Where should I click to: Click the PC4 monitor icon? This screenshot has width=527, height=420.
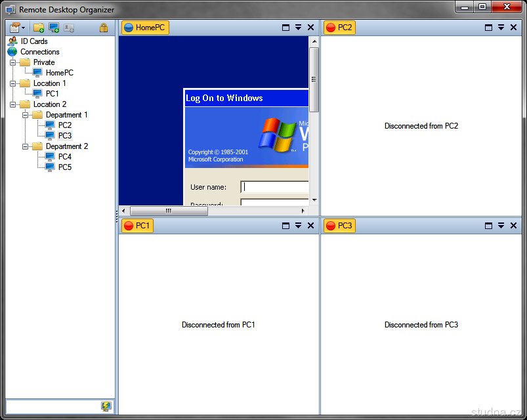point(50,157)
